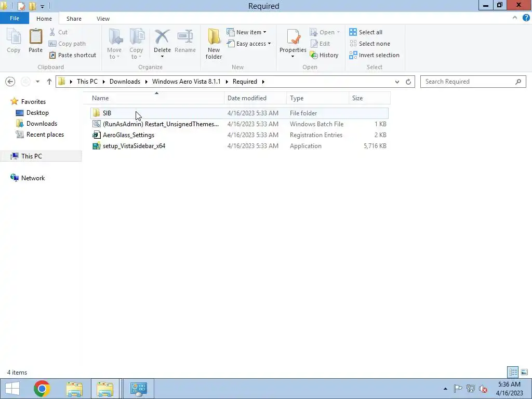
Task: Sort by the Size column header
Action: tap(369, 98)
